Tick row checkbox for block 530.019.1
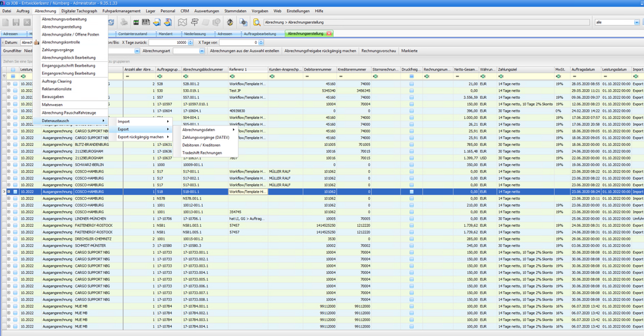This screenshot has height=336, width=644. tap(16, 90)
